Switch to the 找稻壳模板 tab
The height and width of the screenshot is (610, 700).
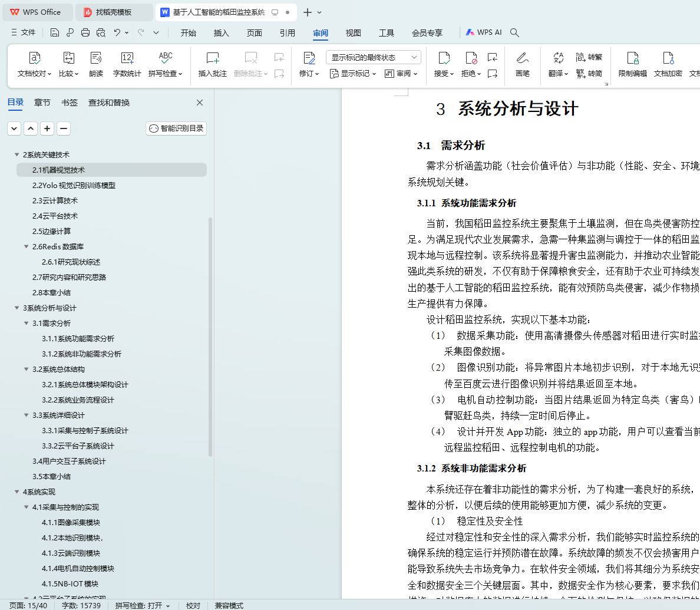114,12
